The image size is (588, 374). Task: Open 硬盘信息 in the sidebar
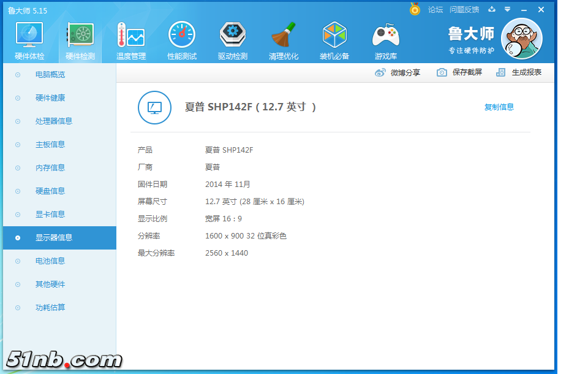click(x=50, y=191)
